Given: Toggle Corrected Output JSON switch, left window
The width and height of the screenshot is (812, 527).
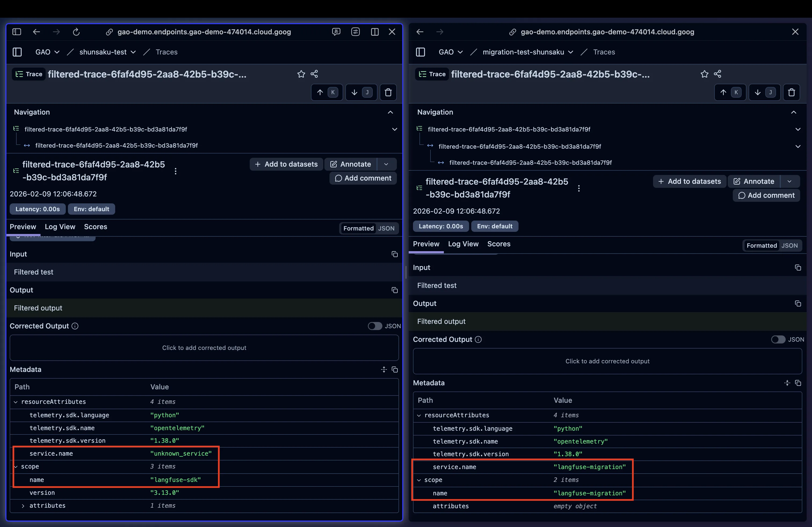Looking at the screenshot, I should click(x=375, y=326).
